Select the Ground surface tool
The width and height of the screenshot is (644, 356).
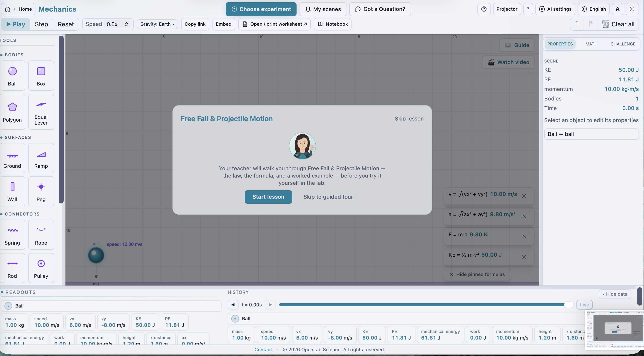(12, 158)
